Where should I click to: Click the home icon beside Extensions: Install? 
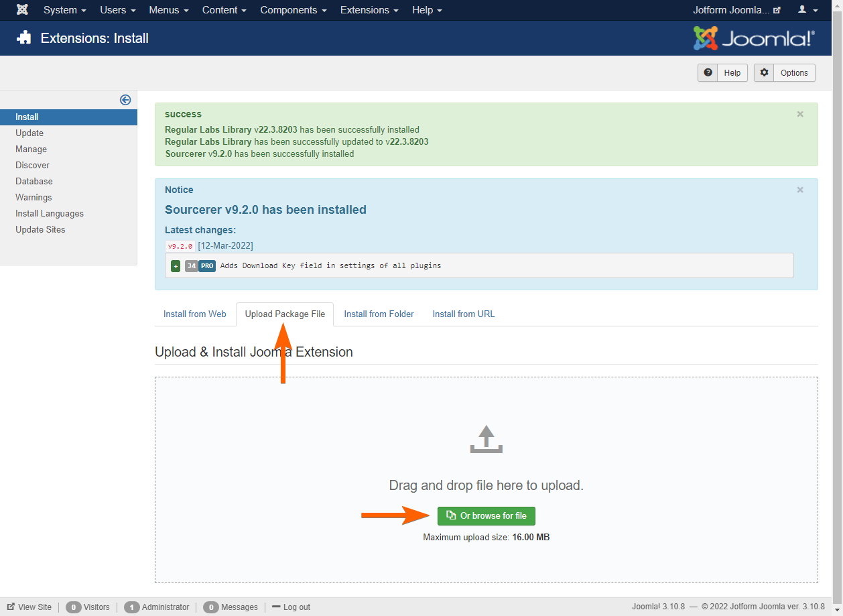click(24, 38)
